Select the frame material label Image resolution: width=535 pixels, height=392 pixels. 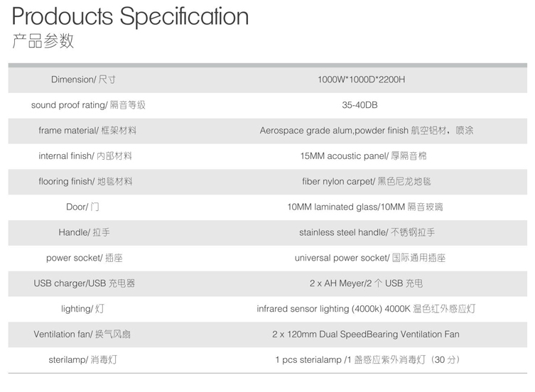coord(87,131)
